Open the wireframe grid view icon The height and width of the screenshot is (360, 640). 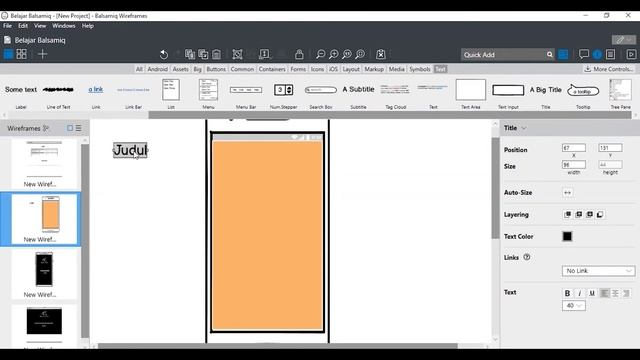click(x=22, y=54)
